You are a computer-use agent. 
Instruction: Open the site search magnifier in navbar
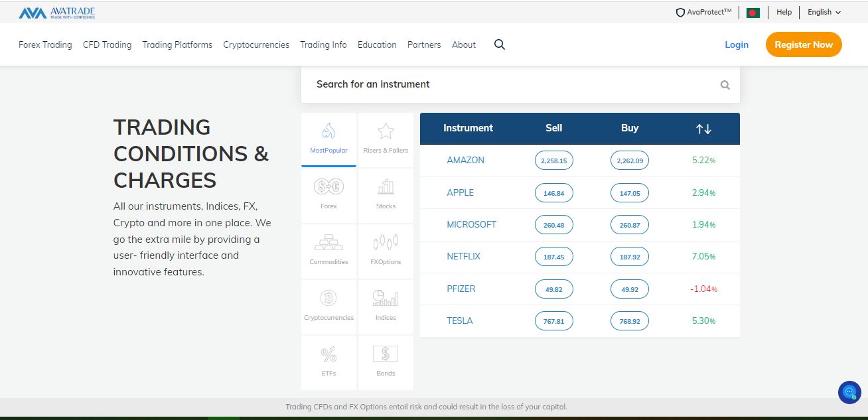(500, 44)
